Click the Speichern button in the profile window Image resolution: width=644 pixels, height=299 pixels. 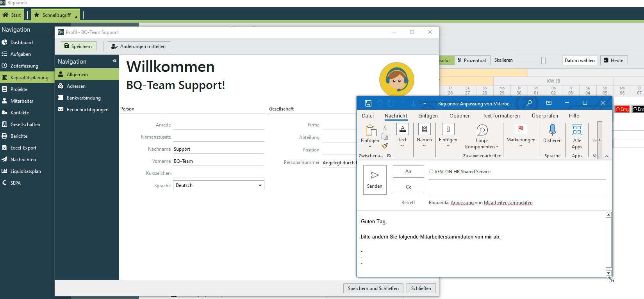coord(78,46)
